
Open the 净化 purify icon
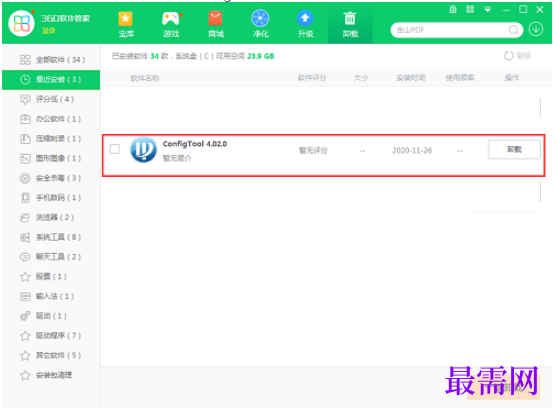pyautogui.click(x=260, y=24)
